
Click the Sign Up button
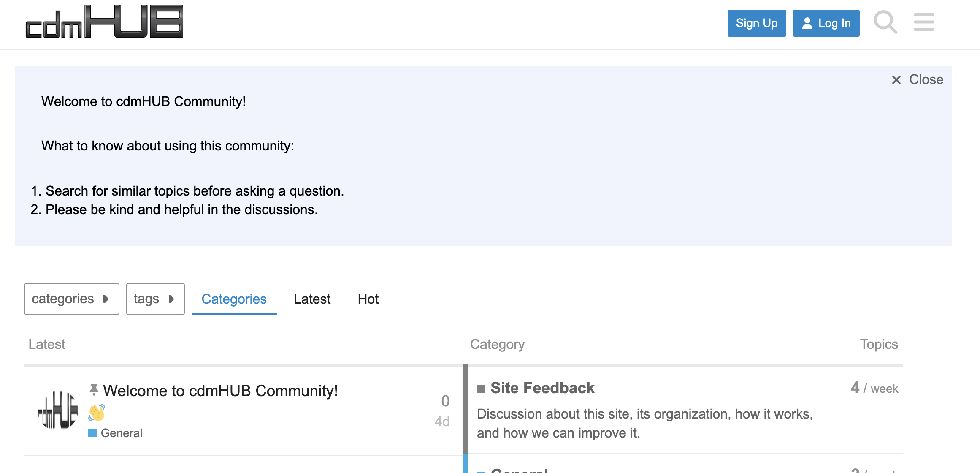(757, 23)
